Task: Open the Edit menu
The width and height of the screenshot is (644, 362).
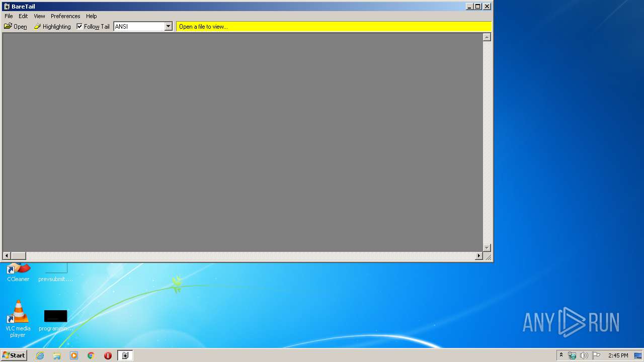Action: (23, 16)
